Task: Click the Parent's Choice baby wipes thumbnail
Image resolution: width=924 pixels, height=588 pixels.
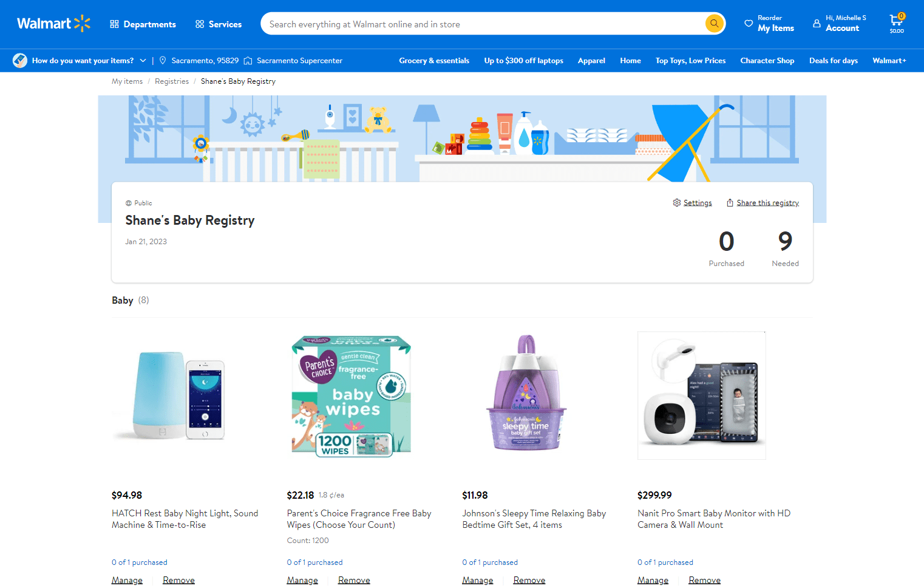Action: [351, 395]
